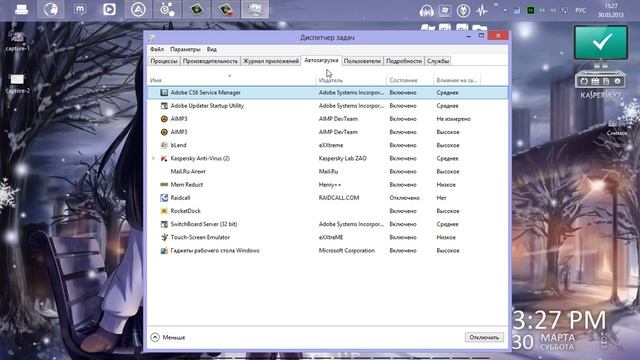Sort by the 'Влияние на за...' column header
This screenshot has width=640, height=360.
point(457,80)
